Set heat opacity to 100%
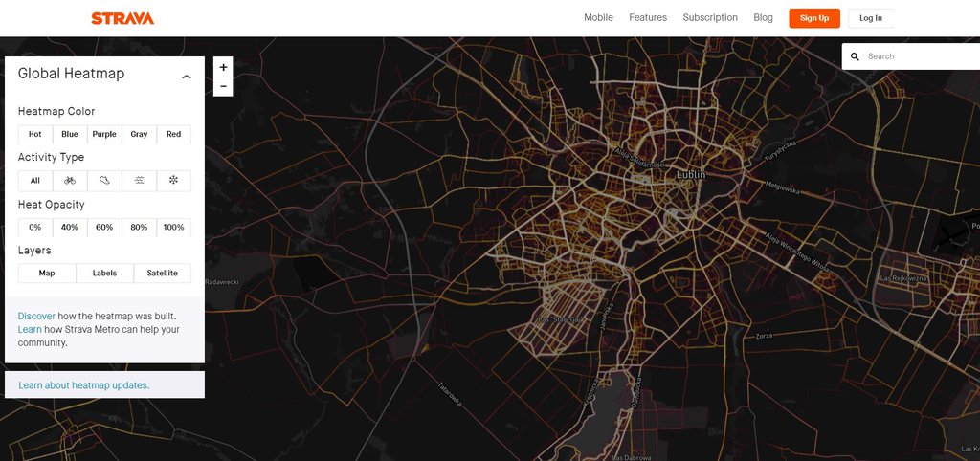This screenshot has width=980, height=461. (x=174, y=228)
